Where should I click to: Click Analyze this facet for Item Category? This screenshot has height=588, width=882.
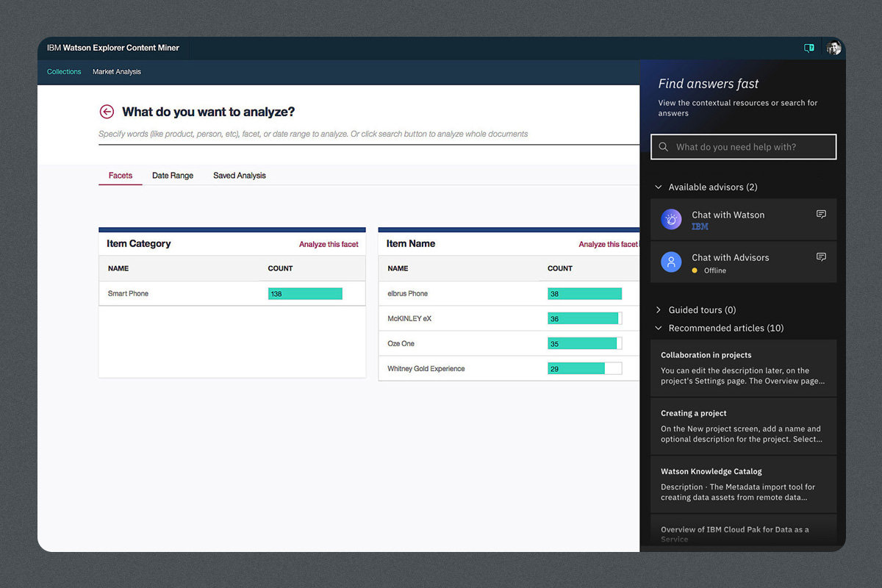pos(329,244)
